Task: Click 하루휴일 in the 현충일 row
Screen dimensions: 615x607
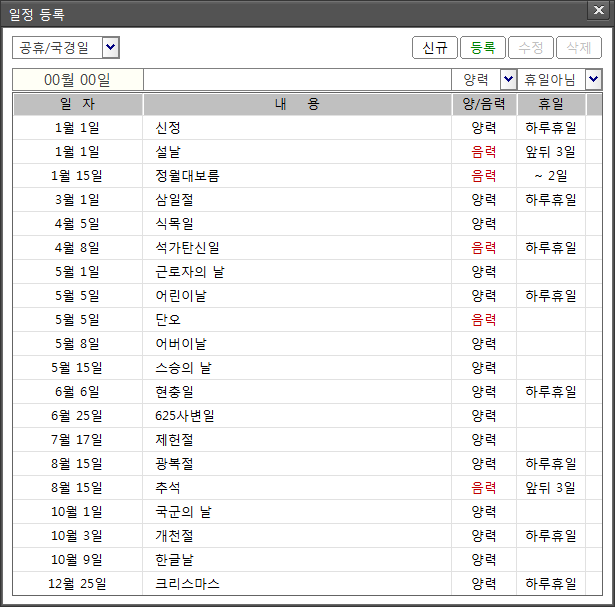Action: [x=551, y=392]
